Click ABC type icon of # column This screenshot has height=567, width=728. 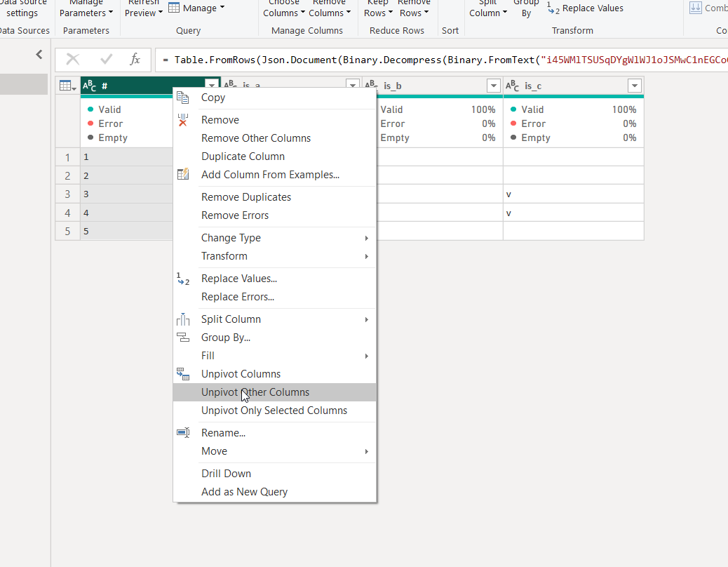[x=90, y=86]
